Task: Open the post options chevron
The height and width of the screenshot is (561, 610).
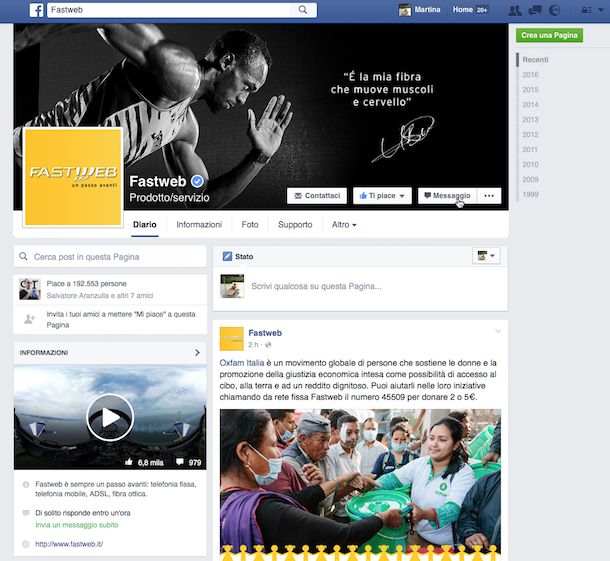Action: pyautogui.click(x=498, y=331)
